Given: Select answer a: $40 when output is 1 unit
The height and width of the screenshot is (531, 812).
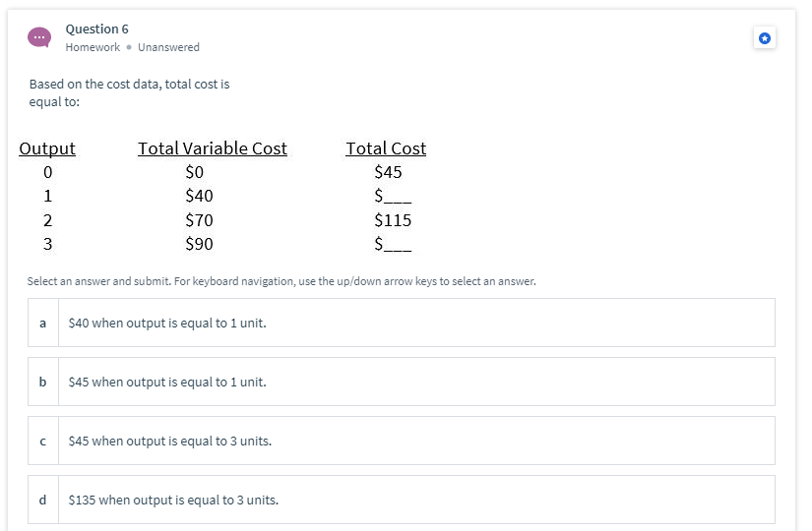Looking at the screenshot, I should [402, 323].
